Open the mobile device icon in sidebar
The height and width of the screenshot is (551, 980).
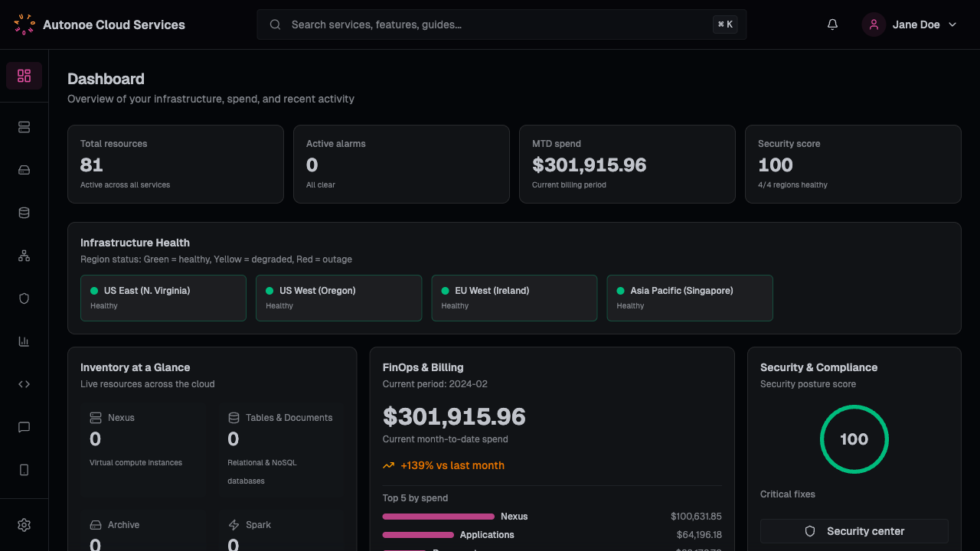[24, 470]
